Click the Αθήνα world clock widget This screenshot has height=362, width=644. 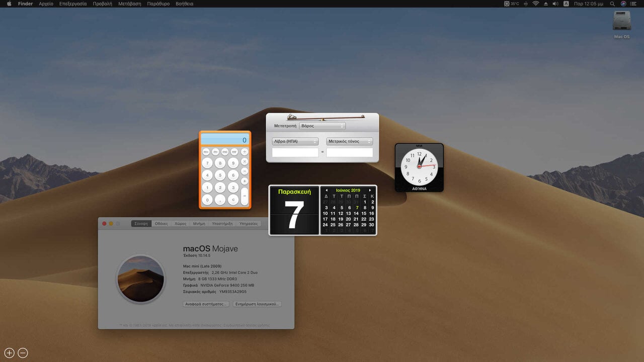point(419,167)
